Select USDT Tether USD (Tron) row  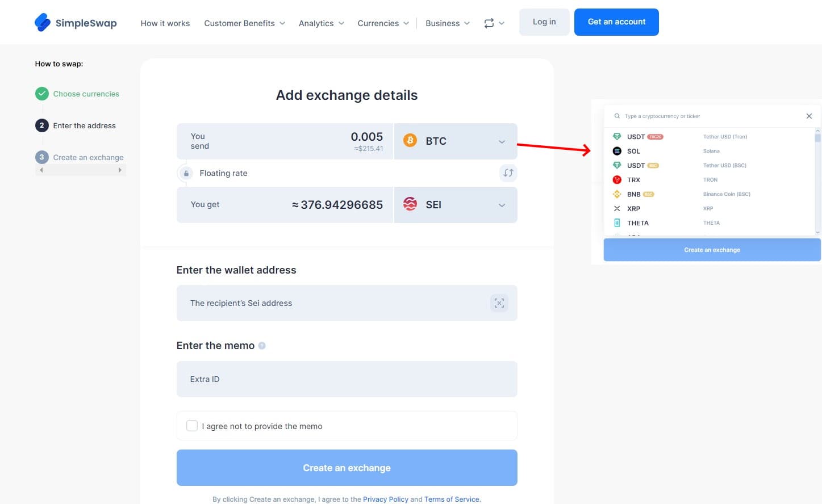pyautogui.click(x=710, y=136)
